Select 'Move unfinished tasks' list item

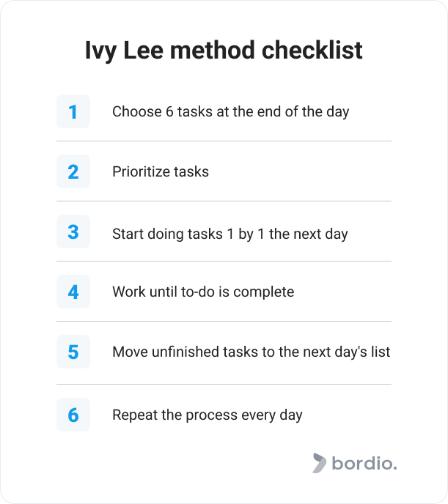coord(251,352)
